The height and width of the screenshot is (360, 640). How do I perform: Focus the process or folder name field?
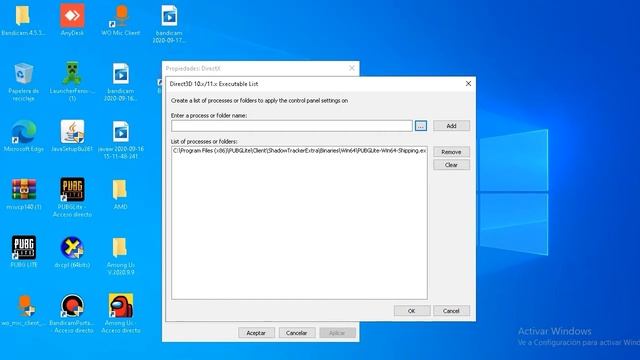(x=292, y=126)
